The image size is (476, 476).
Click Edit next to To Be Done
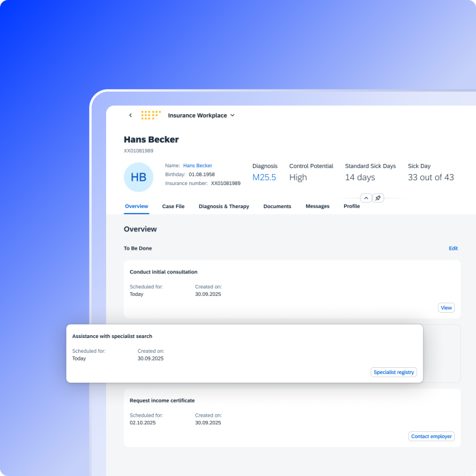pos(453,248)
